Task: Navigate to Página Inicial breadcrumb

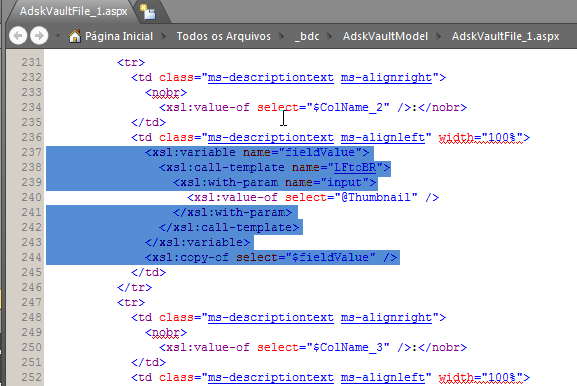Action: tap(119, 36)
